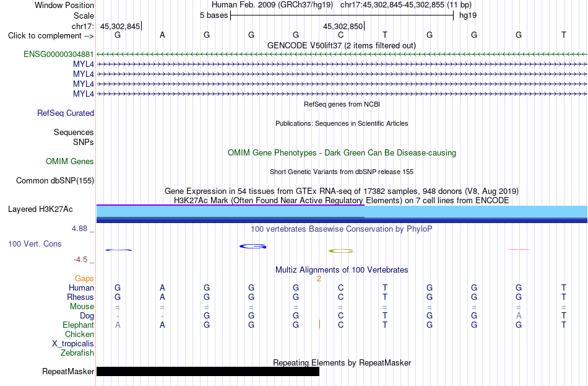Click the 'GENCODE V50lift37 (2 items filtered out)' title
Viewport: 588px width, 386px height.
point(342,45)
